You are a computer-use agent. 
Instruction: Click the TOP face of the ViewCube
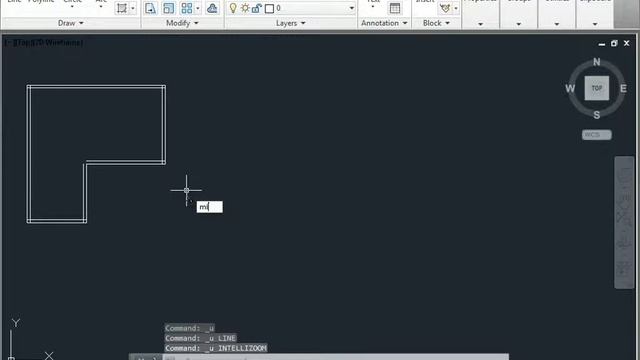(597, 88)
